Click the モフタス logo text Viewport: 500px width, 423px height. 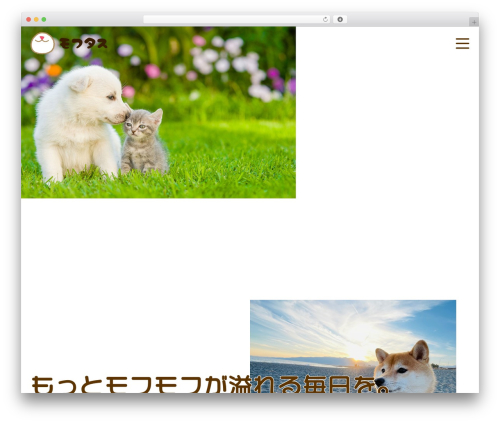[x=84, y=44]
